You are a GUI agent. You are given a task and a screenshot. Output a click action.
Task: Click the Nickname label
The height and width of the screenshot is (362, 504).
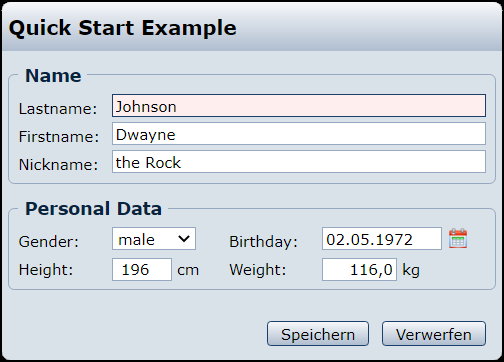(x=59, y=165)
